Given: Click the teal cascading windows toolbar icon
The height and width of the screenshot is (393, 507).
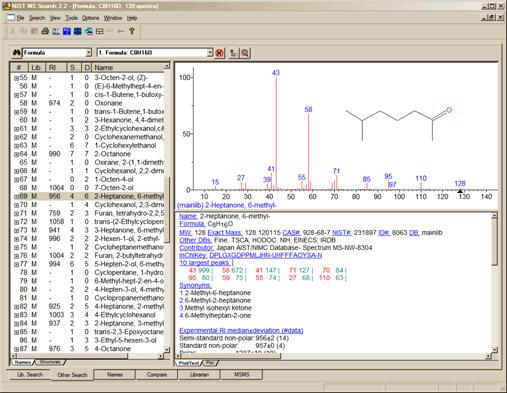Looking at the screenshot, I should tap(89, 31).
